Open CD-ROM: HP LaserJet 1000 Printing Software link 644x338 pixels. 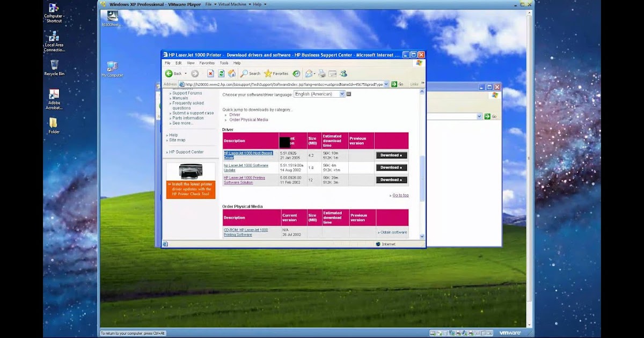(246, 232)
